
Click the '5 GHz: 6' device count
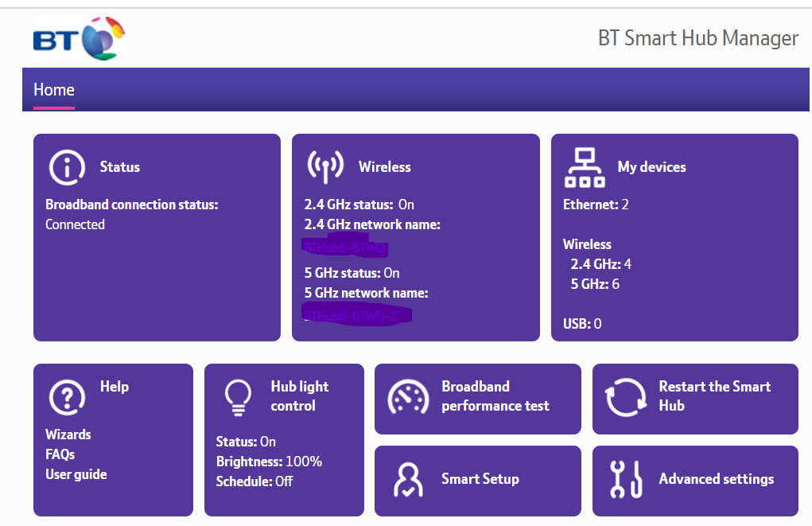click(595, 284)
